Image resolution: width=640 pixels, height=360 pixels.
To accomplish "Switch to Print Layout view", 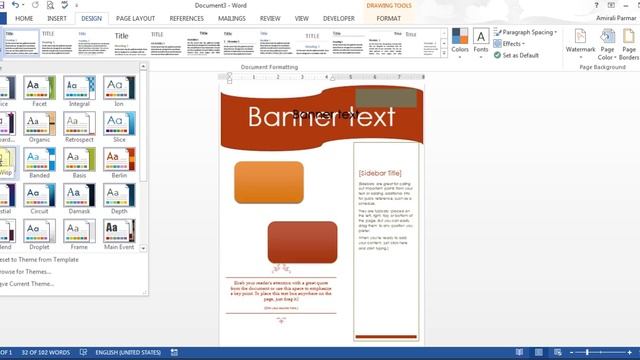I will (539, 352).
